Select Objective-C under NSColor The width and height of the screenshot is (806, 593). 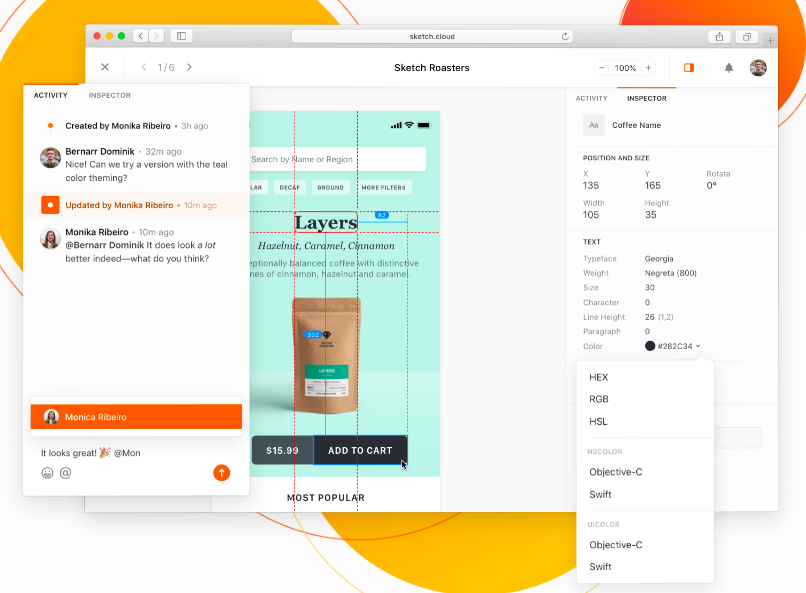coord(616,472)
